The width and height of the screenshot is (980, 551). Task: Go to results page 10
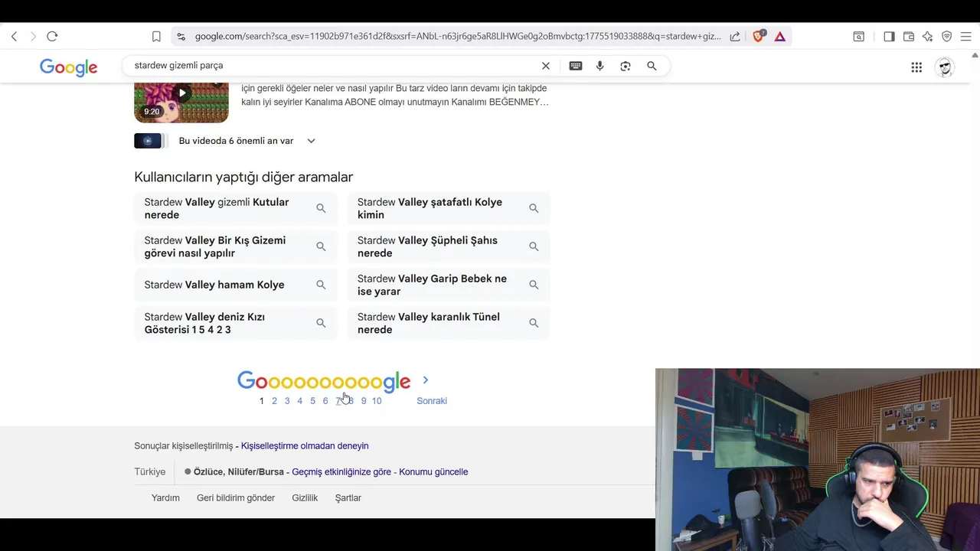point(377,401)
